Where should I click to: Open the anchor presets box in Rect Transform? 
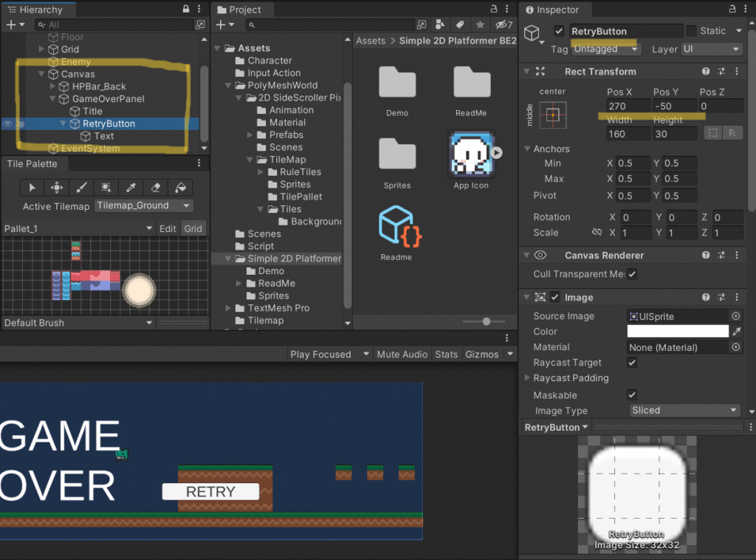coord(553,115)
